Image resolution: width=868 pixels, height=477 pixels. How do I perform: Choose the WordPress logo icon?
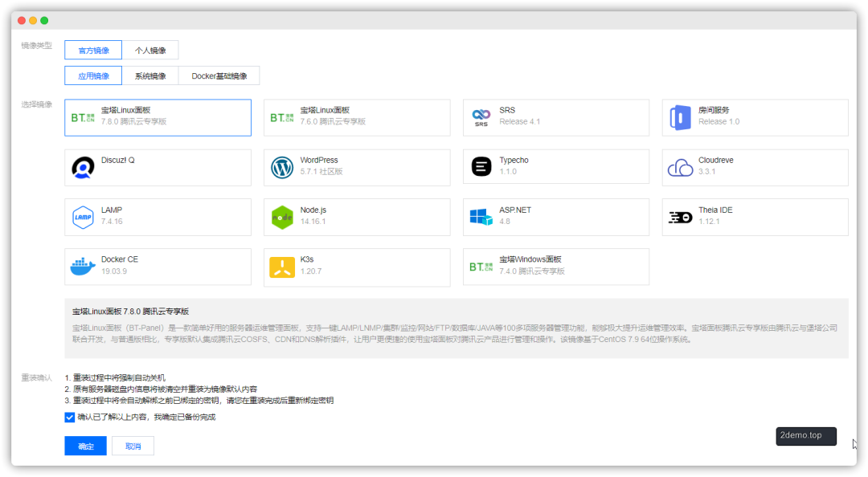click(282, 168)
